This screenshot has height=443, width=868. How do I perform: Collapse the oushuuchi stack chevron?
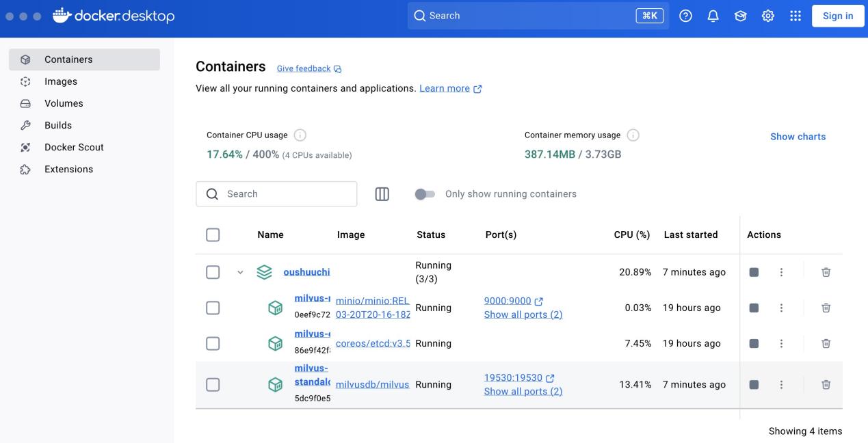pyautogui.click(x=240, y=272)
